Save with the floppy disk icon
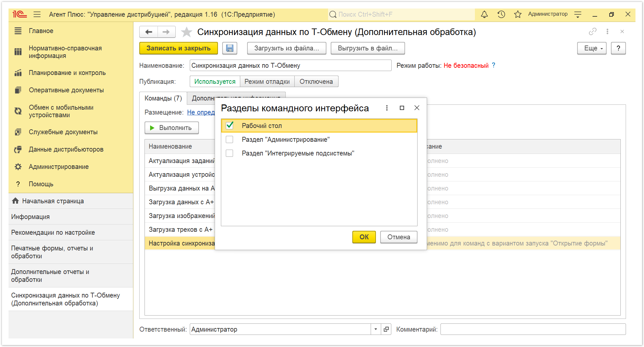 point(230,48)
